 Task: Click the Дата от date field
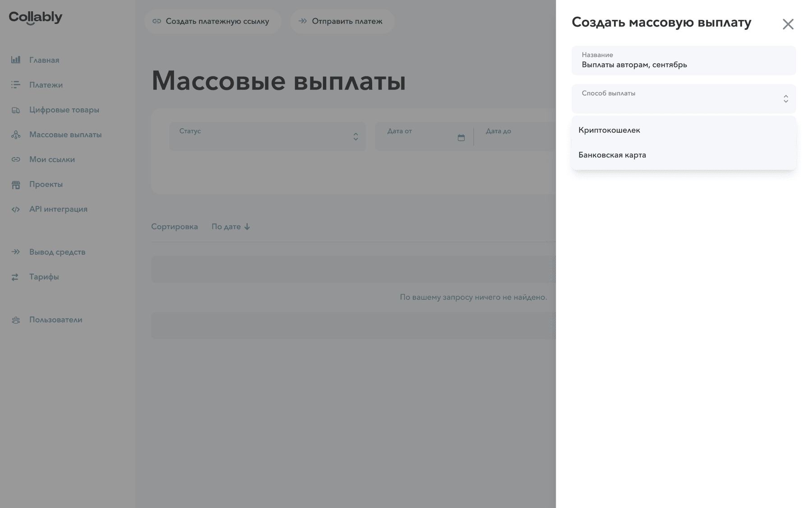(424, 136)
